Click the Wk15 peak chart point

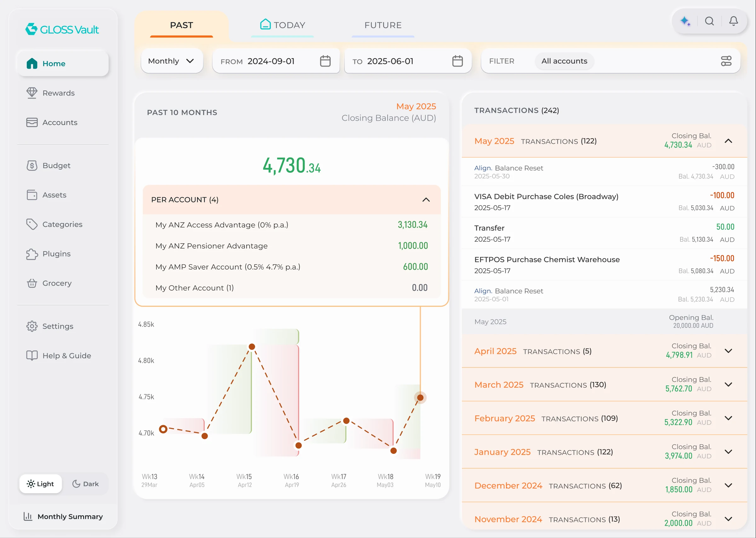pyautogui.click(x=252, y=346)
